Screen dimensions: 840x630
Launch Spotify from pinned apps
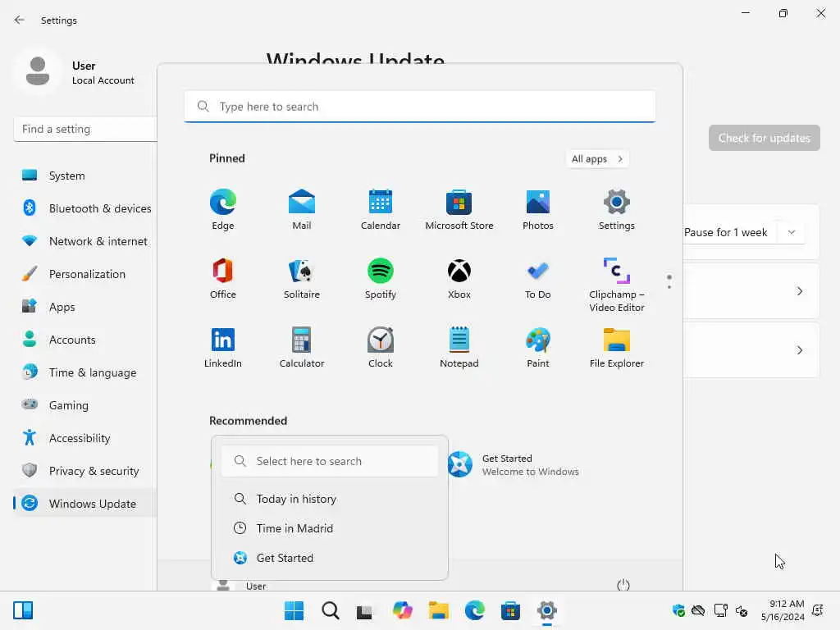381,278
